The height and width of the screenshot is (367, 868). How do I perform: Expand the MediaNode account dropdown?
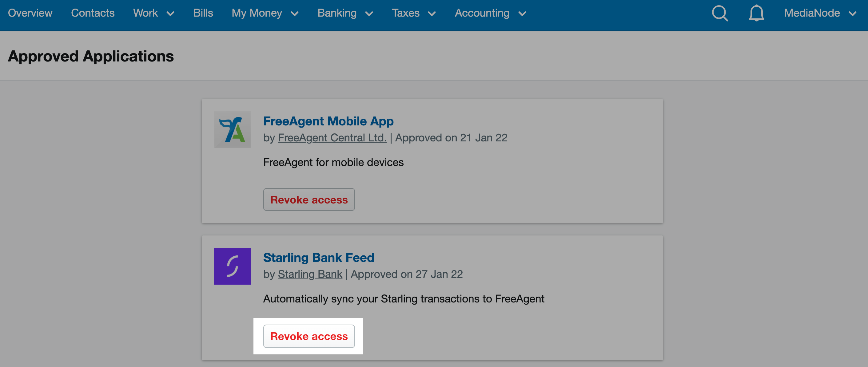[821, 13]
